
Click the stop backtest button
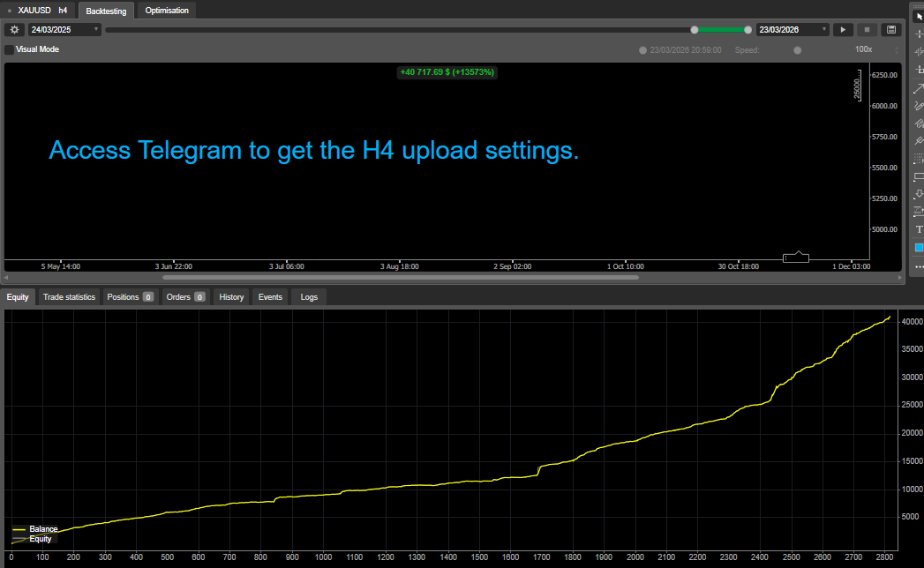[867, 29]
